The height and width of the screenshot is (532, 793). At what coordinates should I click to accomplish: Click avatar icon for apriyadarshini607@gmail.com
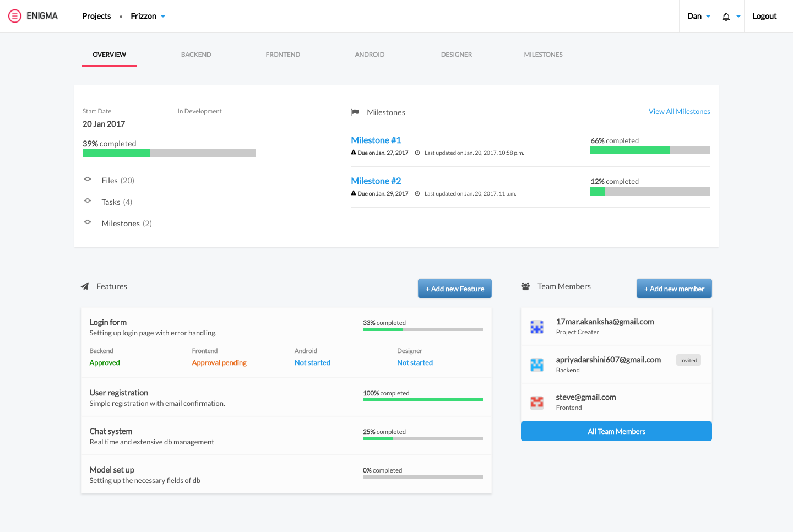pos(536,365)
